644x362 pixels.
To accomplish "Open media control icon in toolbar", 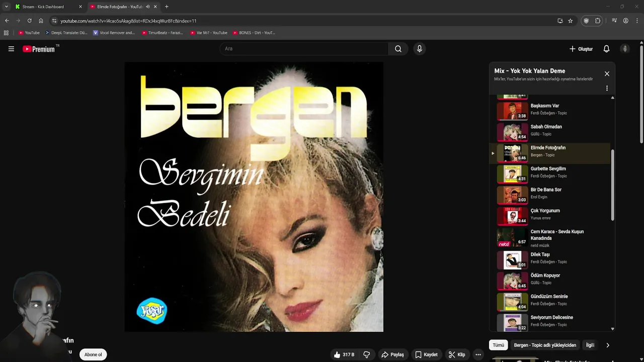I will click(614, 21).
